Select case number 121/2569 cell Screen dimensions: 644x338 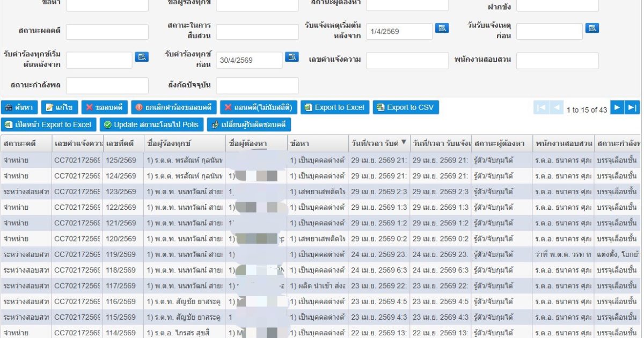[123, 223]
